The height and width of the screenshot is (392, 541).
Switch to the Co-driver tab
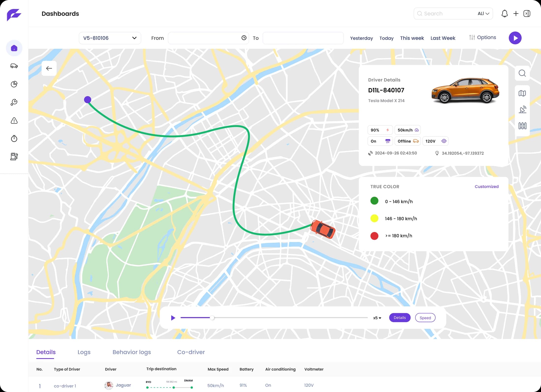point(191,352)
